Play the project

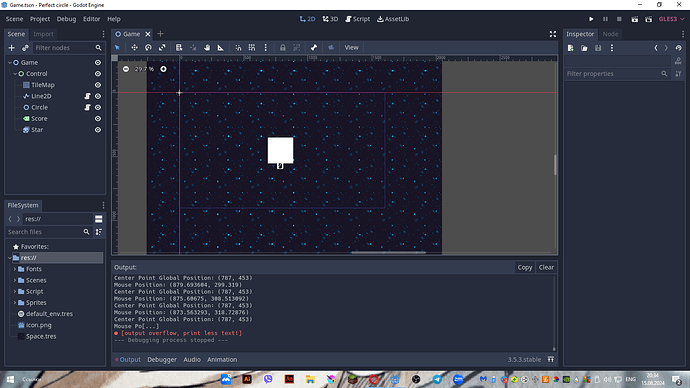tap(591, 19)
